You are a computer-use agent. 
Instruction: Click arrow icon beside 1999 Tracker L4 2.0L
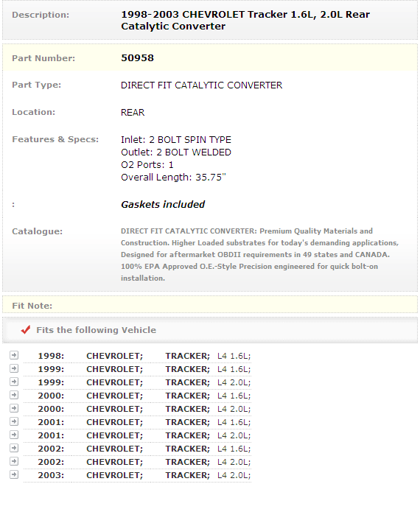pyautogui.click(x=14, y=382)
